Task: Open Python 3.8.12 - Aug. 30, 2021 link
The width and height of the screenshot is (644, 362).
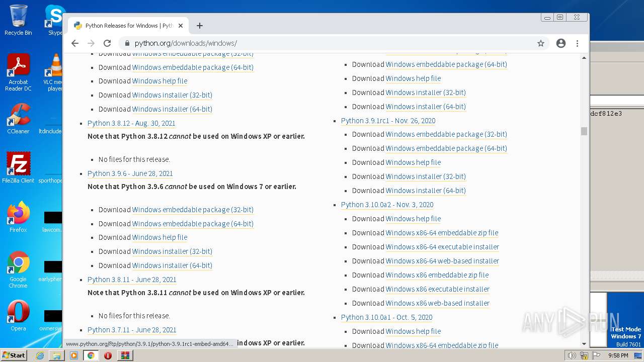Action: click(131, 123)
